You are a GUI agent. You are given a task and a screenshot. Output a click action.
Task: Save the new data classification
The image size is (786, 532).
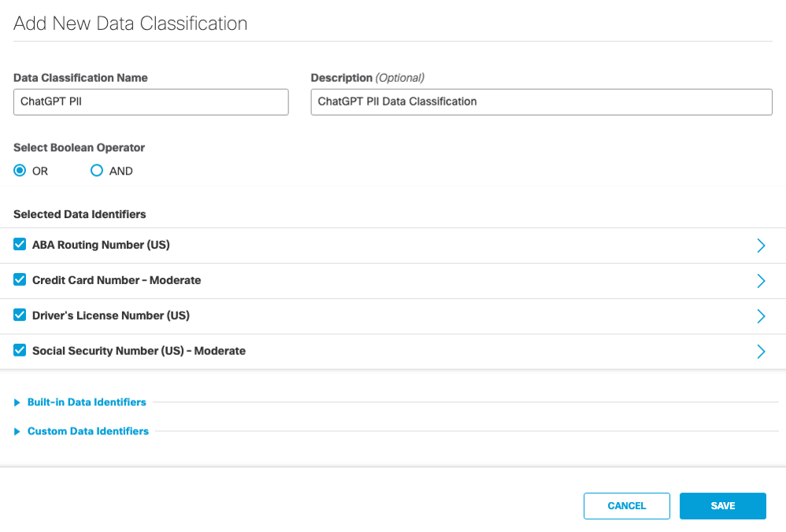(722, 506)
